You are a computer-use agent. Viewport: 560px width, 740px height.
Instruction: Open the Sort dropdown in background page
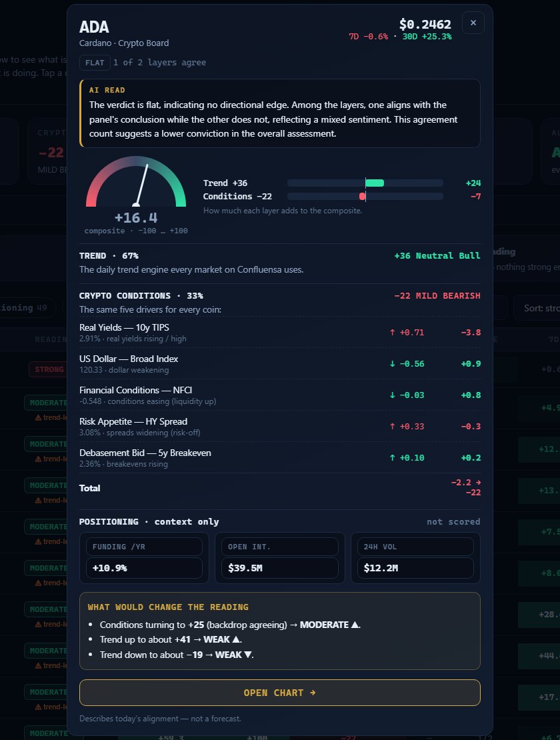pos(537,308)
